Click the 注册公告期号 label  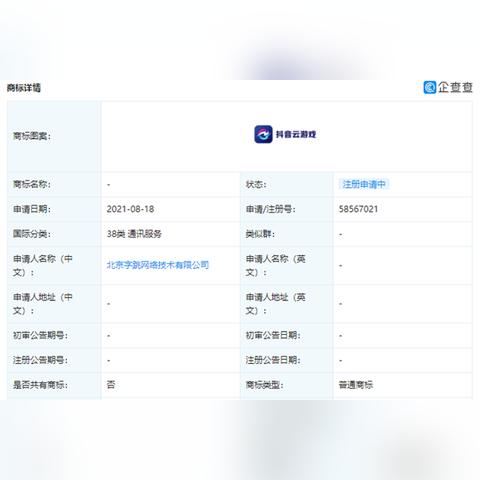(x=40, y=360)
